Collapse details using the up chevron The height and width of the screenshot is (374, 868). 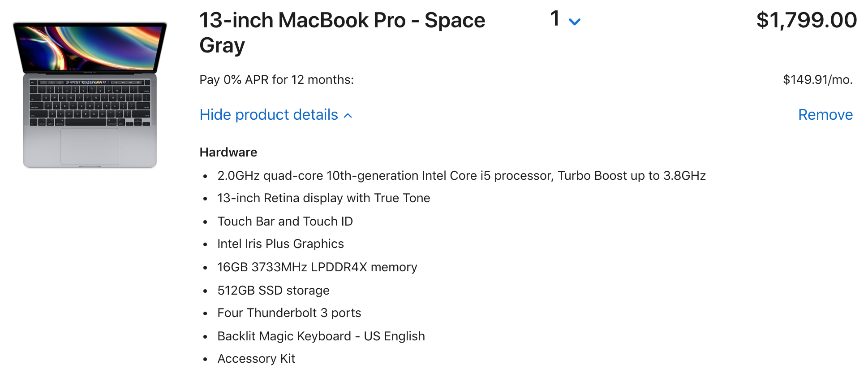click(x=348, y=116)
